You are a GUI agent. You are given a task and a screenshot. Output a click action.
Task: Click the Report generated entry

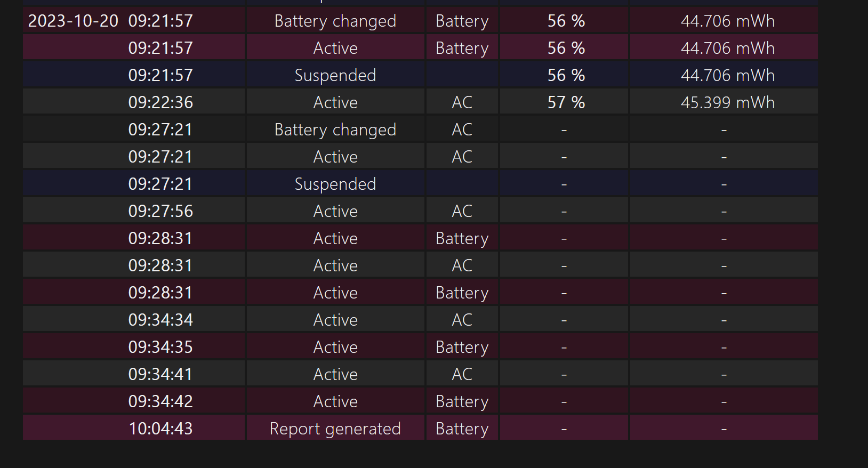335,429
